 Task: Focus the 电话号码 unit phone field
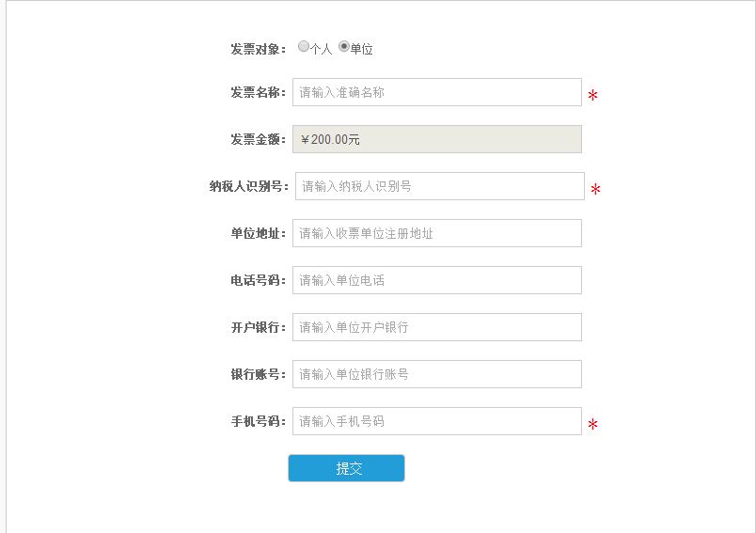(437, 280)
